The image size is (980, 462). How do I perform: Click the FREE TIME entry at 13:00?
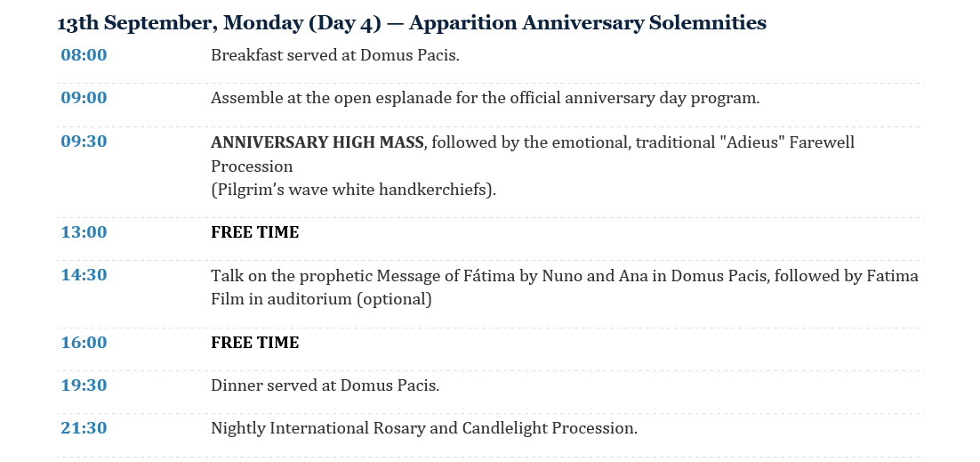click(x=255, y=232)
